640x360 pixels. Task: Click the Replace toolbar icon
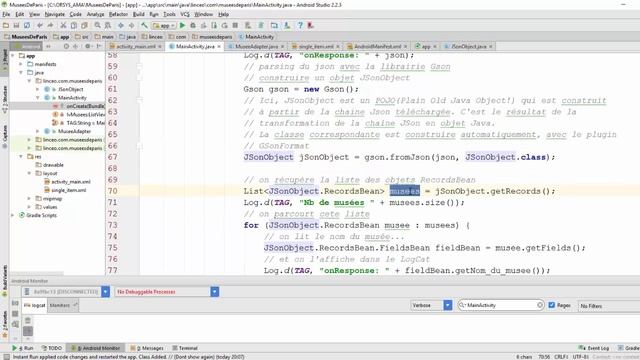coord(108,25)
